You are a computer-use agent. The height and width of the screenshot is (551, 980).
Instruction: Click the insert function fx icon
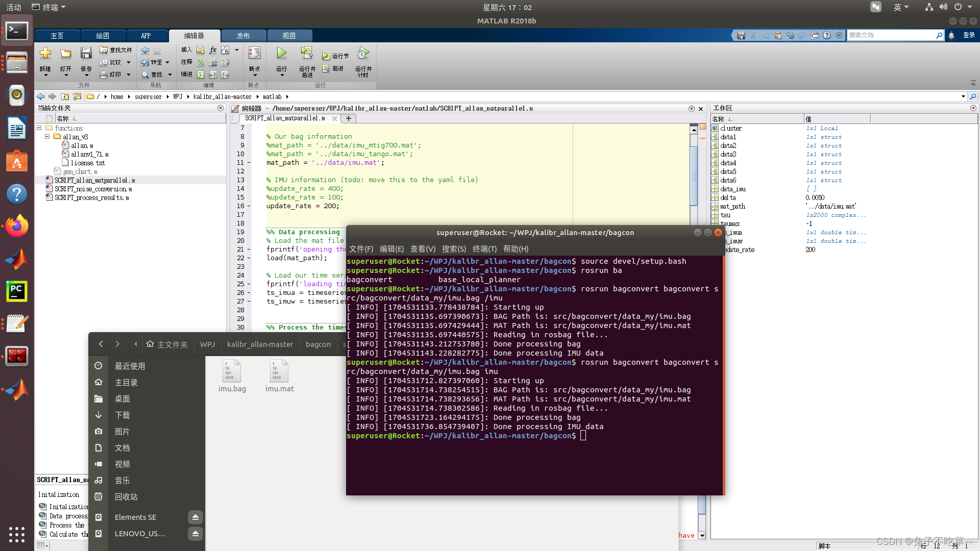(x=213, y=50)
